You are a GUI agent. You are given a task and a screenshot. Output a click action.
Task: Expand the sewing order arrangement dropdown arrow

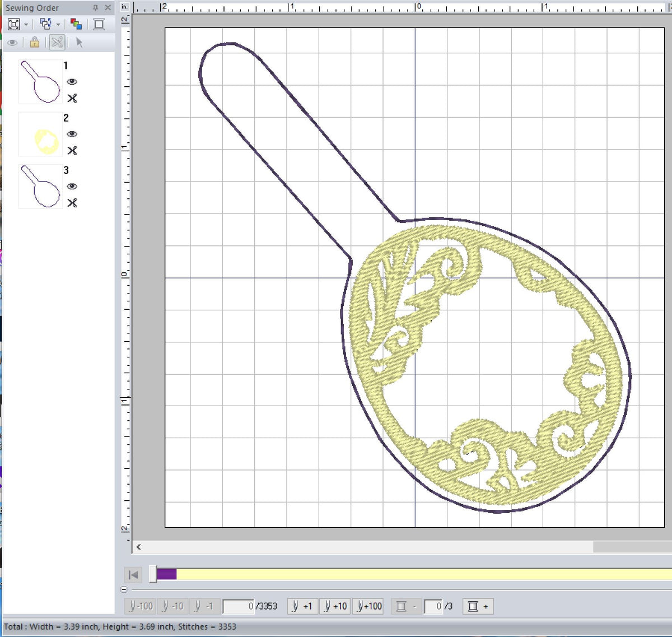58,25
